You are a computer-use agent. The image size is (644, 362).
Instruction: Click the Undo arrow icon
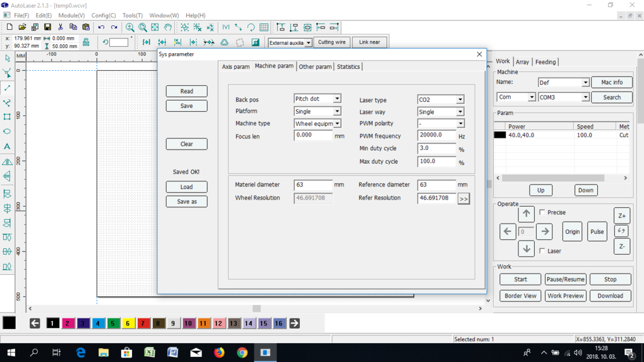point(101,27)
